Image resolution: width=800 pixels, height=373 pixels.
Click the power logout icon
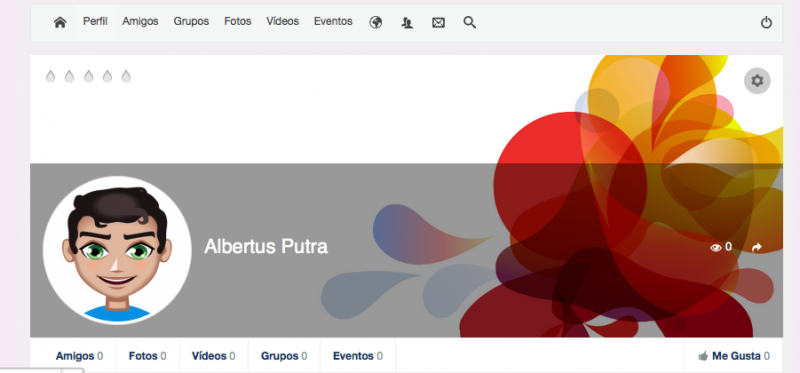766,22
